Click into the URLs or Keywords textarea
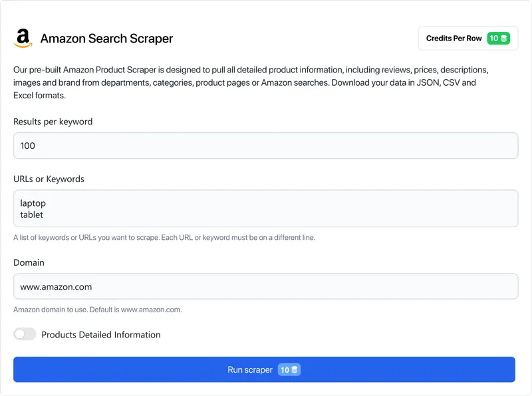Screen dimensions: 532x396 265,209
